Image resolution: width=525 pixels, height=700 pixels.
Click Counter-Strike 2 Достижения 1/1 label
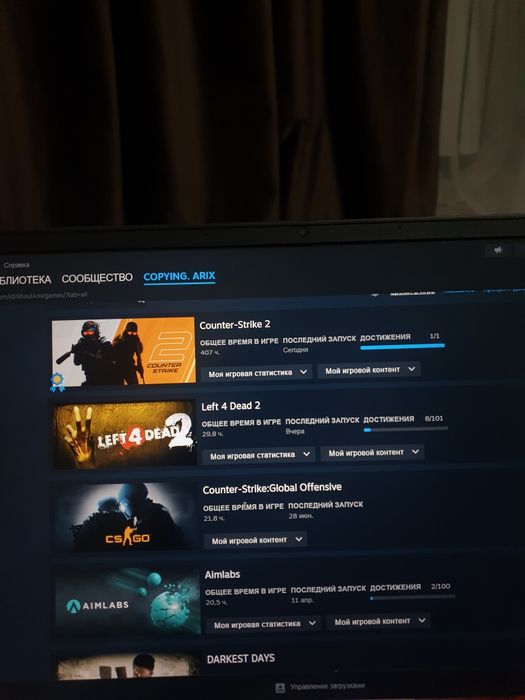[x=400, y=337]
